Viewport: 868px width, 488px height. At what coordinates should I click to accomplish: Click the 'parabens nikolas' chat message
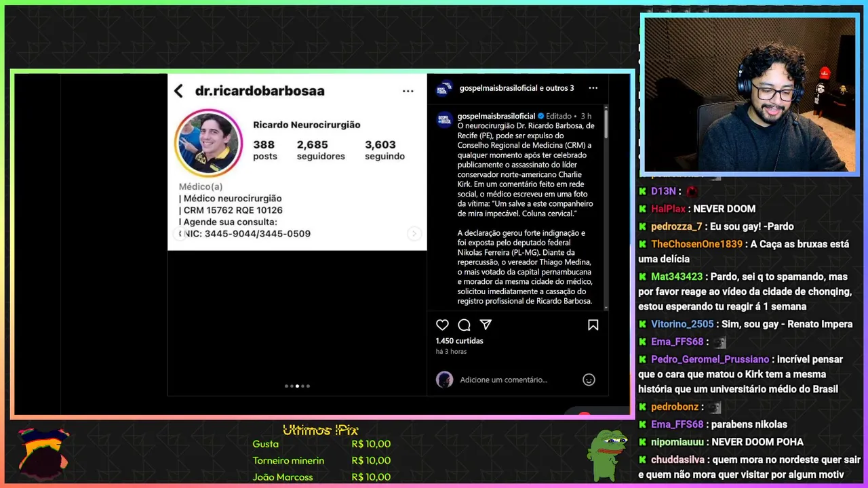point(749,424)
